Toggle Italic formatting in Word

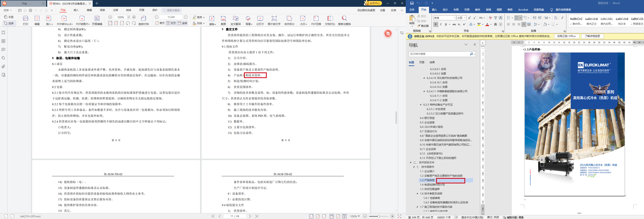click(x=441, y=25)
